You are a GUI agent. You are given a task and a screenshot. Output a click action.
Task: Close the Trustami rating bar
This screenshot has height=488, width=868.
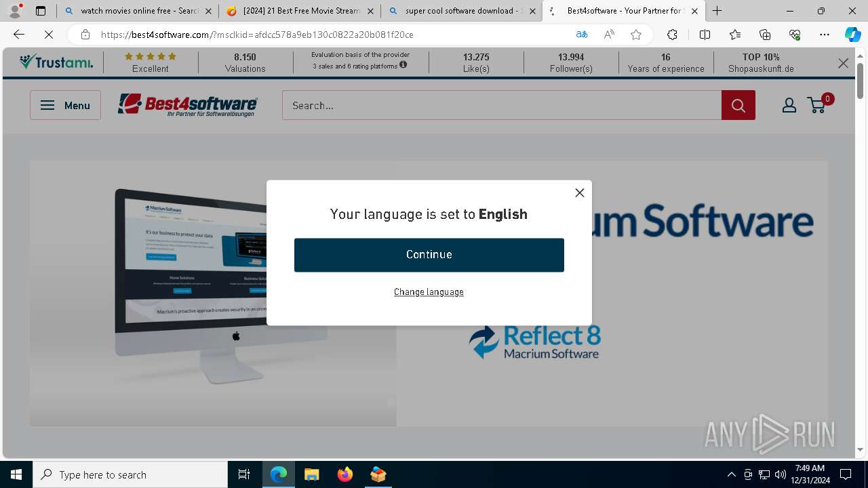pyautogui.click(x=843, y=63)
